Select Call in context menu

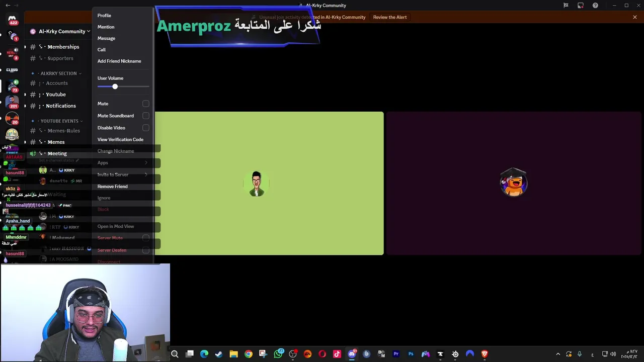[x=102, y=50]
